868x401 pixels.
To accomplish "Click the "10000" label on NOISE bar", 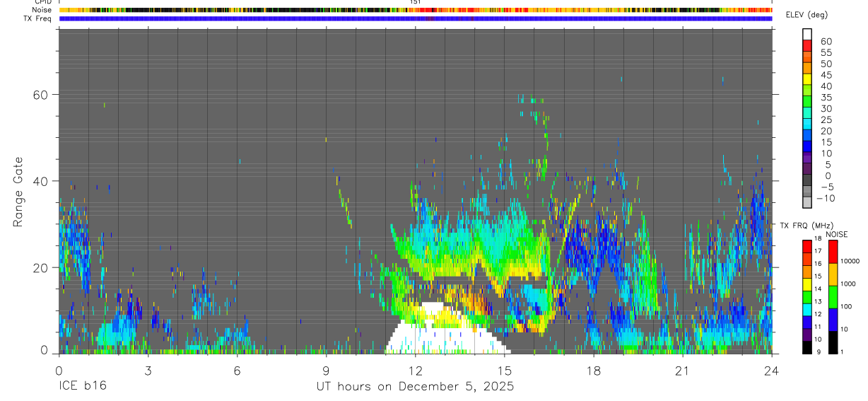I will pyautogui.click(x=849, y=262).
